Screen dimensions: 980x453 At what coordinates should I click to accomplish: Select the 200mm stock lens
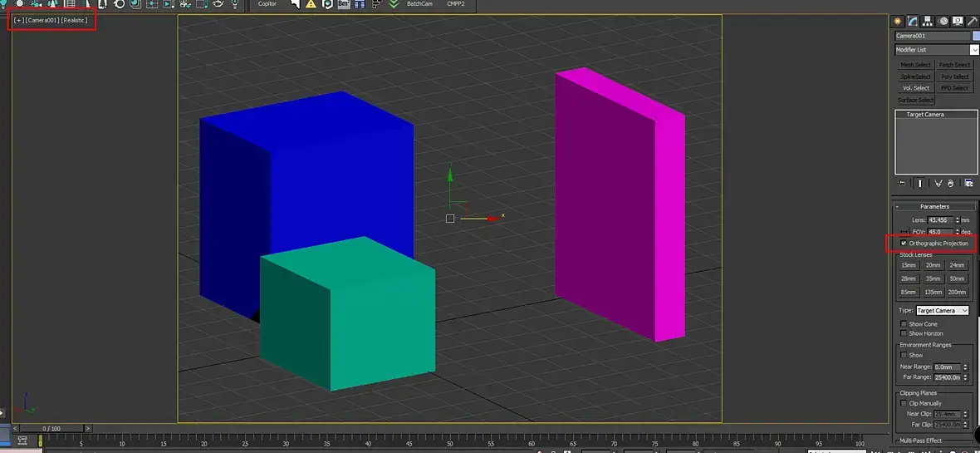957,293
